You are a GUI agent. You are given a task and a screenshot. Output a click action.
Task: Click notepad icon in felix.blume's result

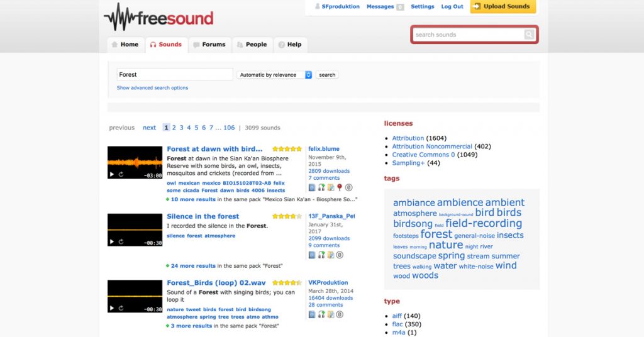[331, 187]
